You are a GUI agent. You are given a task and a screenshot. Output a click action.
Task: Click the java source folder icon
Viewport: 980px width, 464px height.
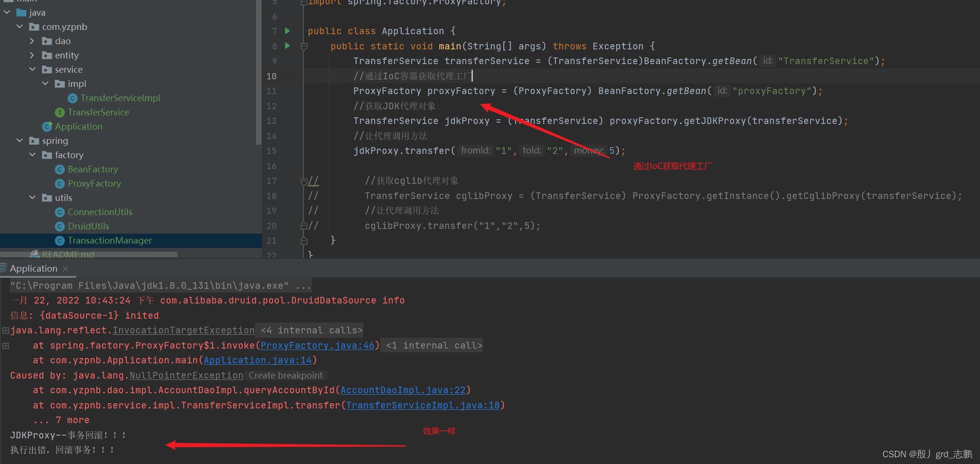tap(21, 12)
